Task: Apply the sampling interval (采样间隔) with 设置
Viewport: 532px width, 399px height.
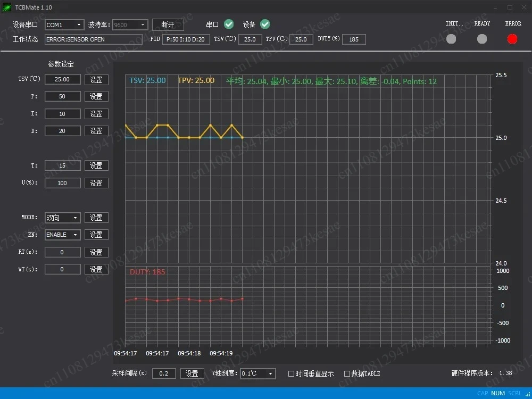Action: tap(192, 373)
